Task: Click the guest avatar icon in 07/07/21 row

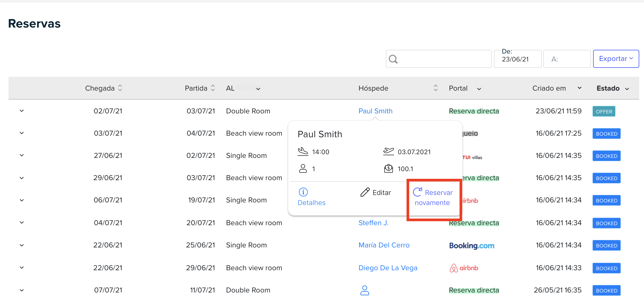Action: (x=365, y=290)
